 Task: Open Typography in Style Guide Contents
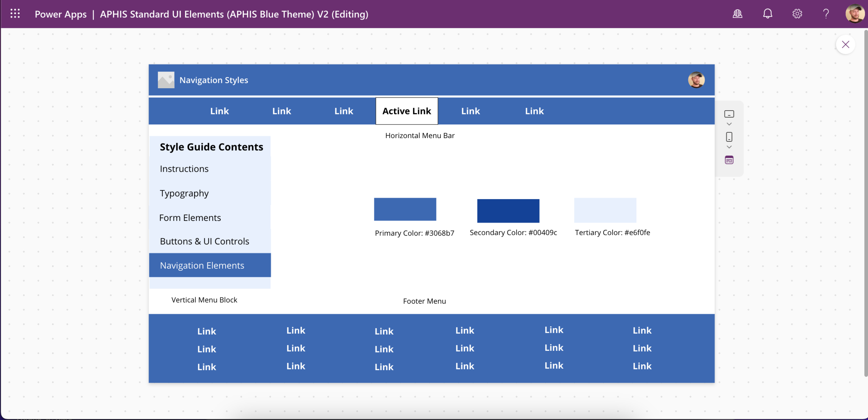(184, 193)
